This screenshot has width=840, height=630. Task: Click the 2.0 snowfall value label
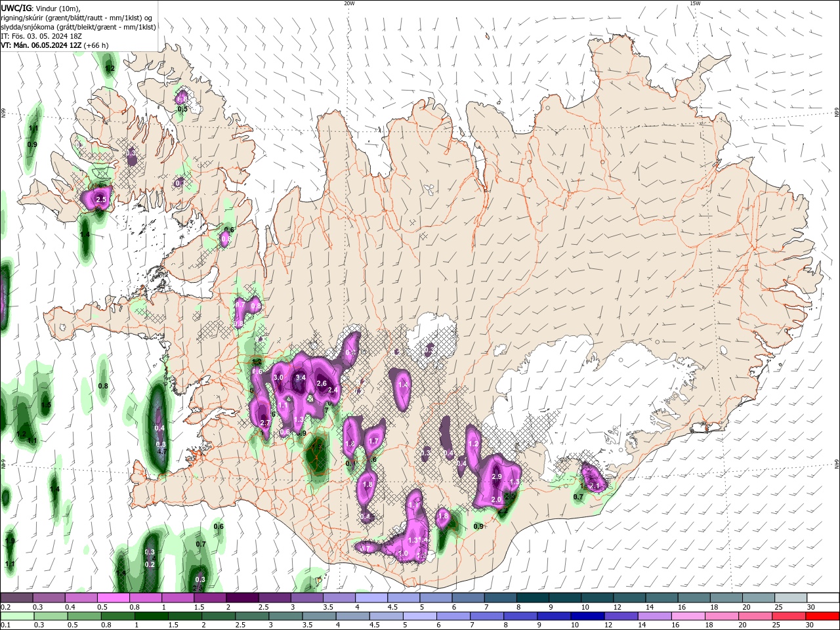pos(496,499)
